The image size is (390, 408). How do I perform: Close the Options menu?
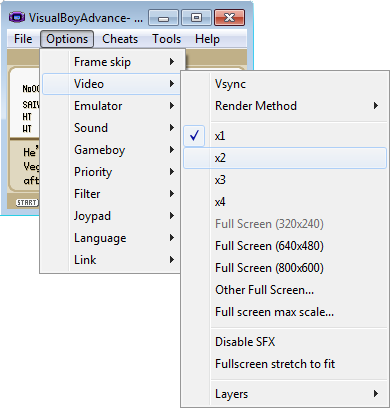67,39
